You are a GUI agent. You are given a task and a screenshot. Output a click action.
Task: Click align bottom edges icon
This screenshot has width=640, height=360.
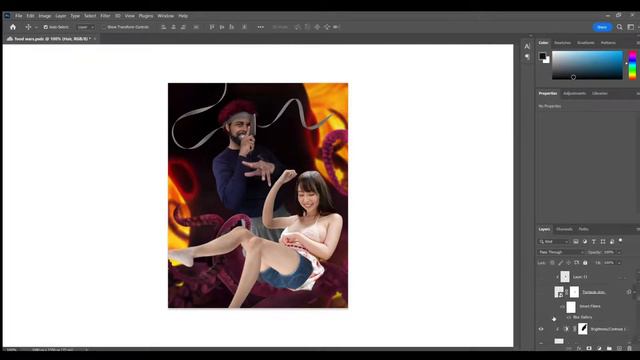pos(231,27)
